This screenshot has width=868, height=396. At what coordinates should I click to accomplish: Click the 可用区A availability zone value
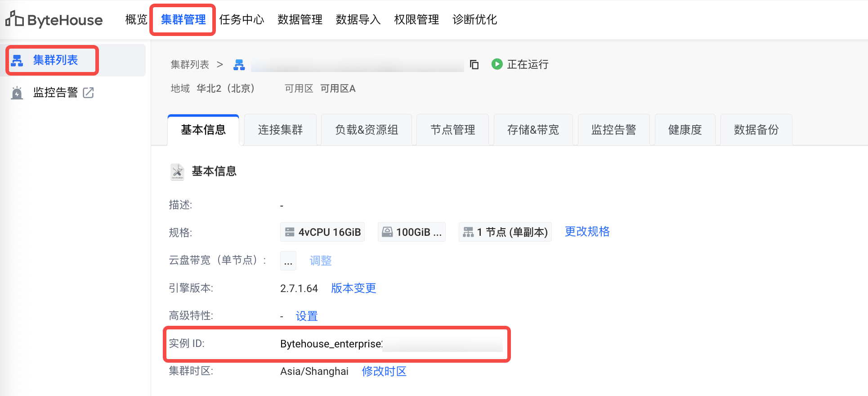(338, 89)
